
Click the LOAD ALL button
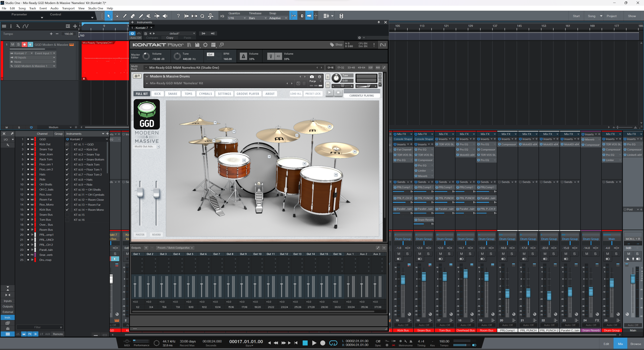[x=296, y=94]
